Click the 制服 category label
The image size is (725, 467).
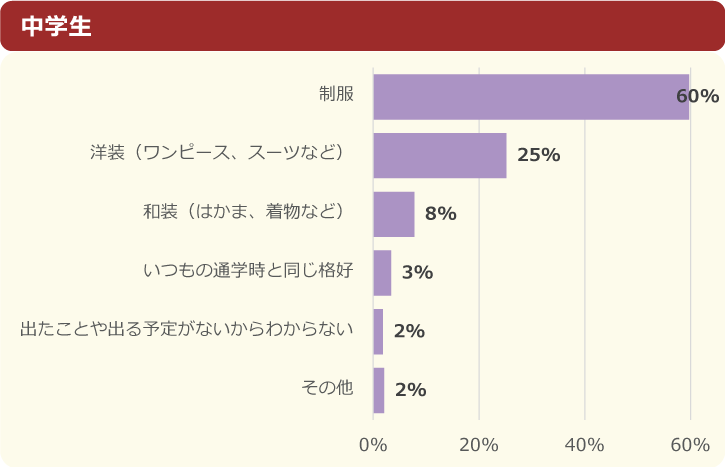[336, 94]
